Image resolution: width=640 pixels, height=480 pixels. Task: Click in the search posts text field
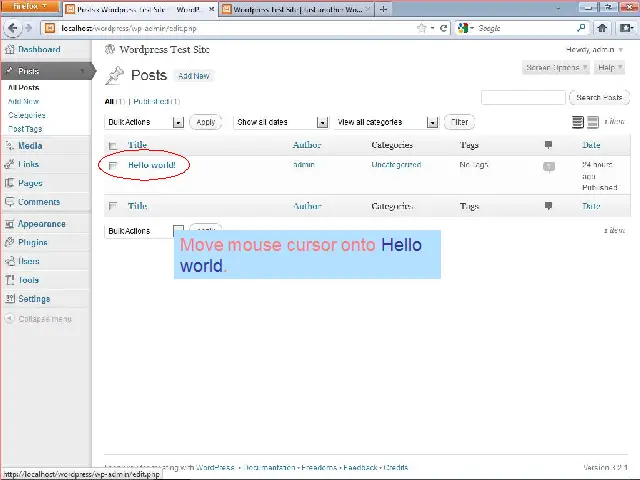[x=523, y=98]
